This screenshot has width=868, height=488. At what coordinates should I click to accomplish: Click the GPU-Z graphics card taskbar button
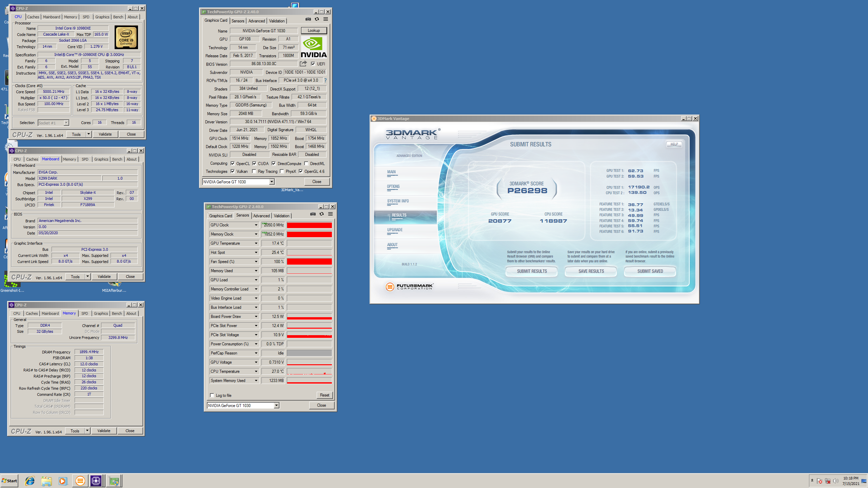pyautogui.click(x=114, y=481)
